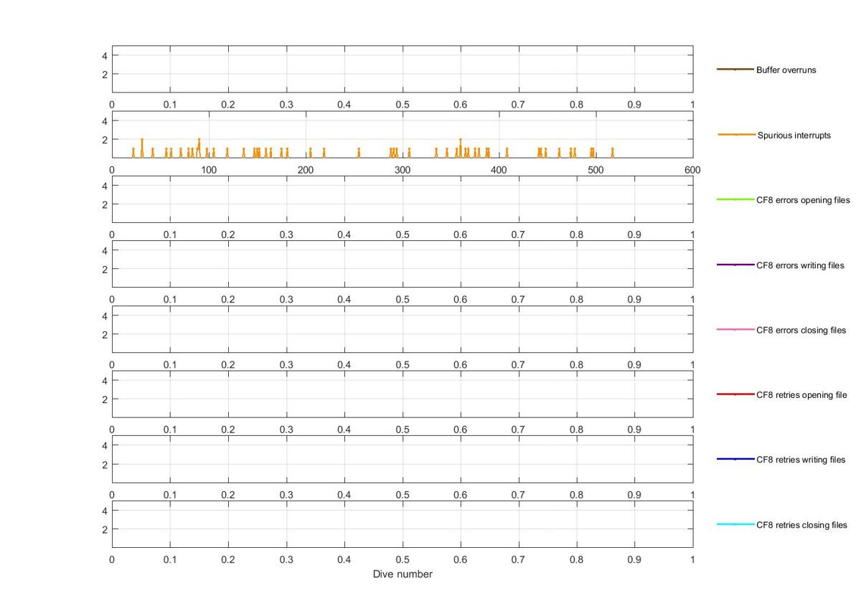The width and height of the screenshot is (861, 616).
Task: Click the purple CF8 errors writing legend line
Action: (x=735, y=265)
